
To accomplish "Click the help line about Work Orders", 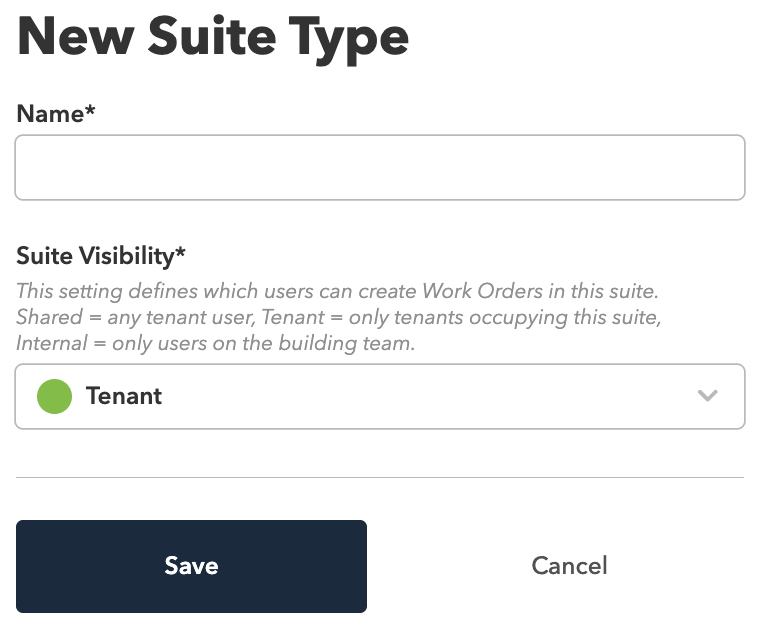I will tap(337, 291).
